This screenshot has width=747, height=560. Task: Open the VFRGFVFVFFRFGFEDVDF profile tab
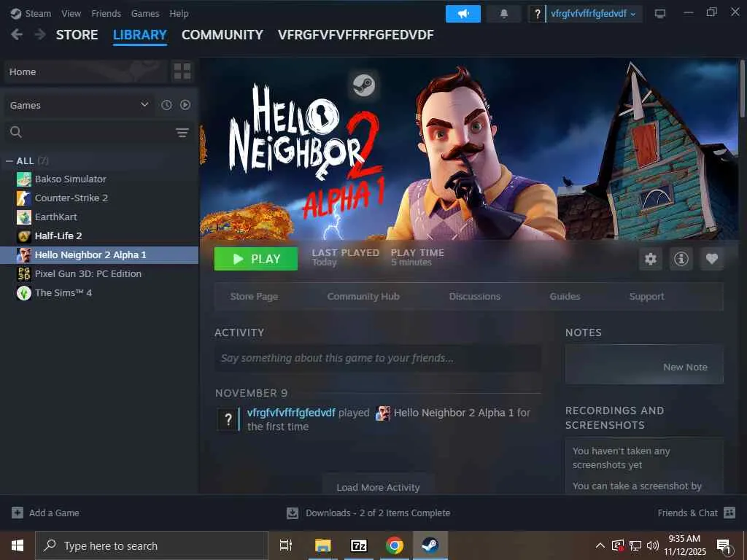[355, 35]
